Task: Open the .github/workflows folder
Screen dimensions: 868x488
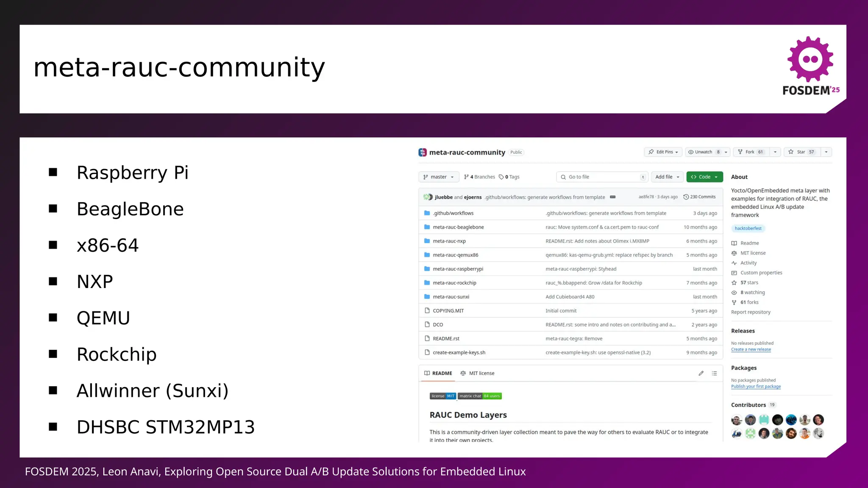Action: (453, 213)
